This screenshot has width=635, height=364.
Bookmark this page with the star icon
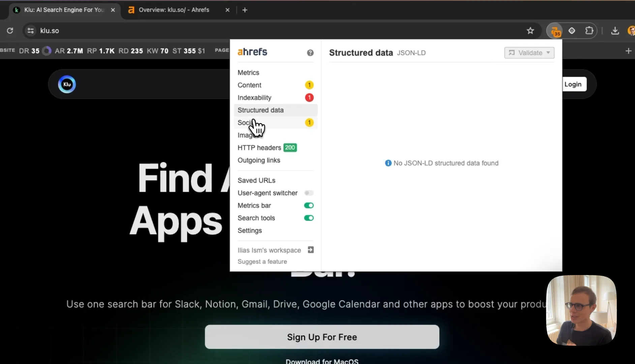(x=530, y=31)
